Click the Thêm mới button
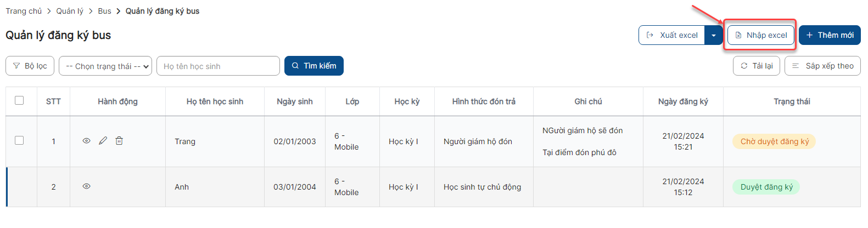Image resolution: width=868 pixels, height=228 pixels. [x=829, y=35]
